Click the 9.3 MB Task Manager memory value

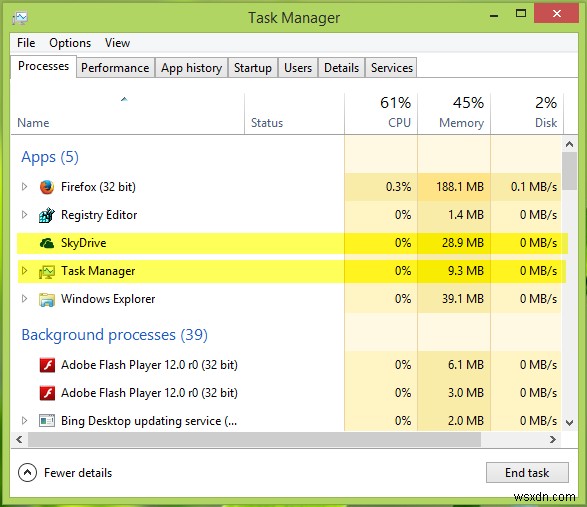[466, 270]
